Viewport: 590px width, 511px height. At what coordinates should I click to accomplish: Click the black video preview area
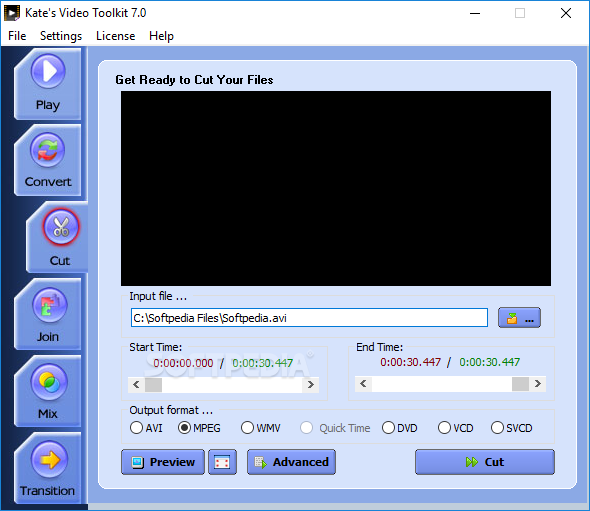pyautogui.click(x=336, y=188)
